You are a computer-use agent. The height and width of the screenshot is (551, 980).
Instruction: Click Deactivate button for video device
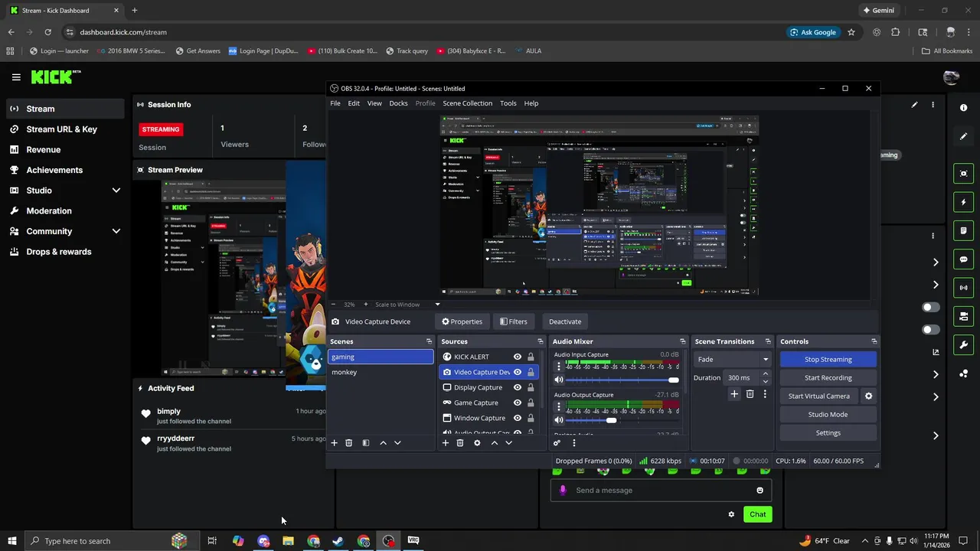(x=565, y=321)
